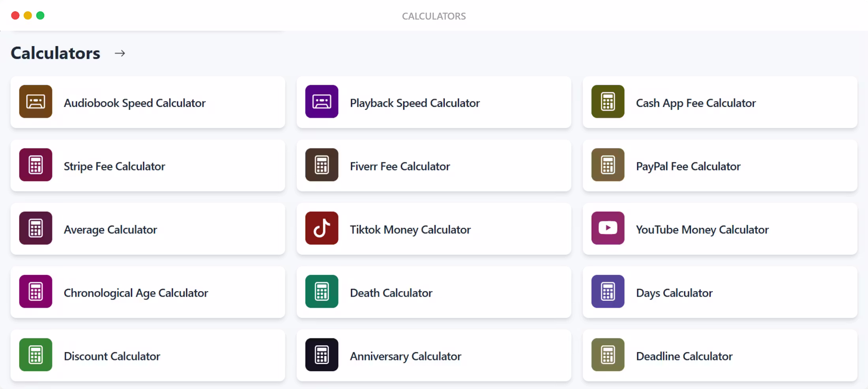Screen dimensions: 868x389
Task: Click the Discount Calculator green icon
Action: click(x=35, y=355)
